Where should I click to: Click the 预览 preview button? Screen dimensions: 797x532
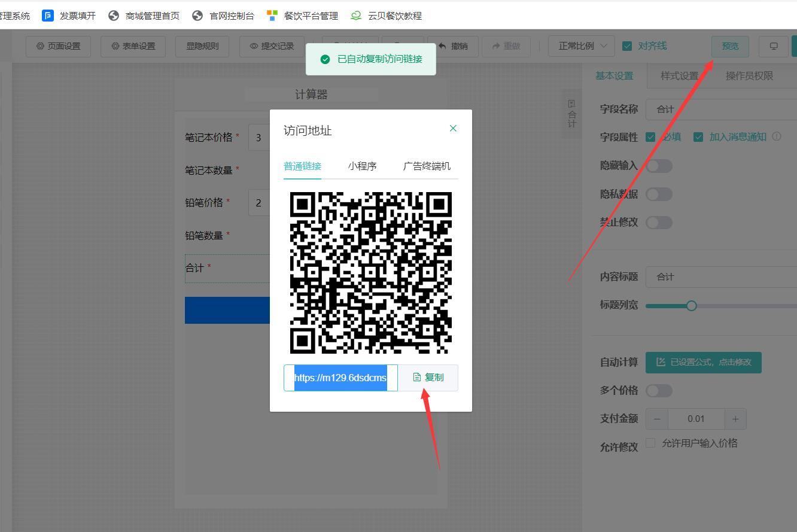tap(730, 46)
